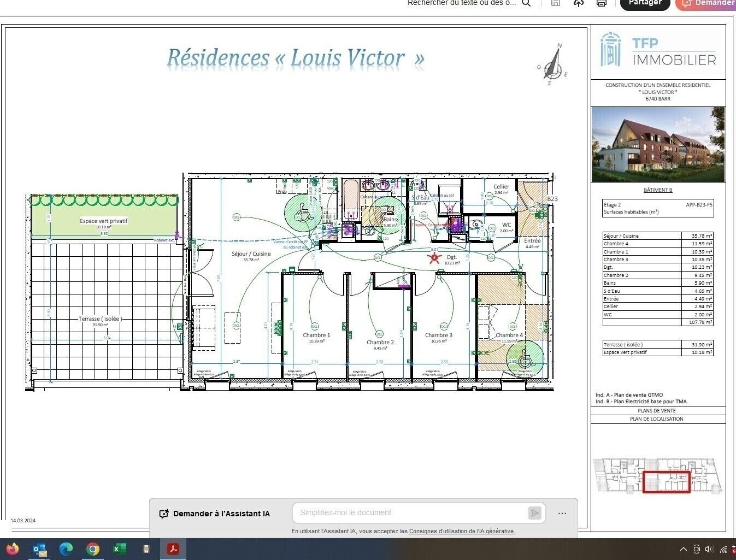Expand hidden system tray icons chevron
This screenshot has width=736, height=560.
pyautogui.click(x=683, y=550)
